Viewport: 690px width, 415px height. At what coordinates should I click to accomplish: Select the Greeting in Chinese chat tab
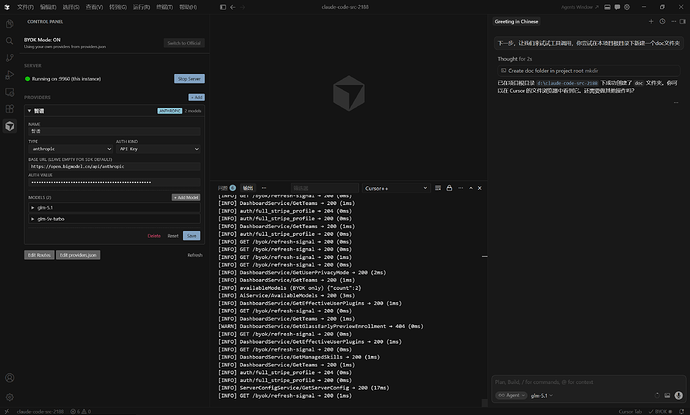coord(516,21)
